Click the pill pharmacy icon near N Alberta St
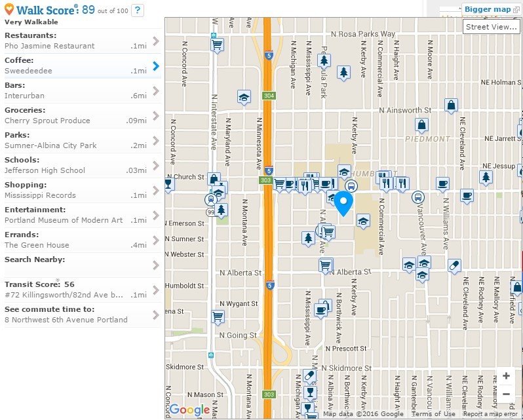 coord(454,265)
